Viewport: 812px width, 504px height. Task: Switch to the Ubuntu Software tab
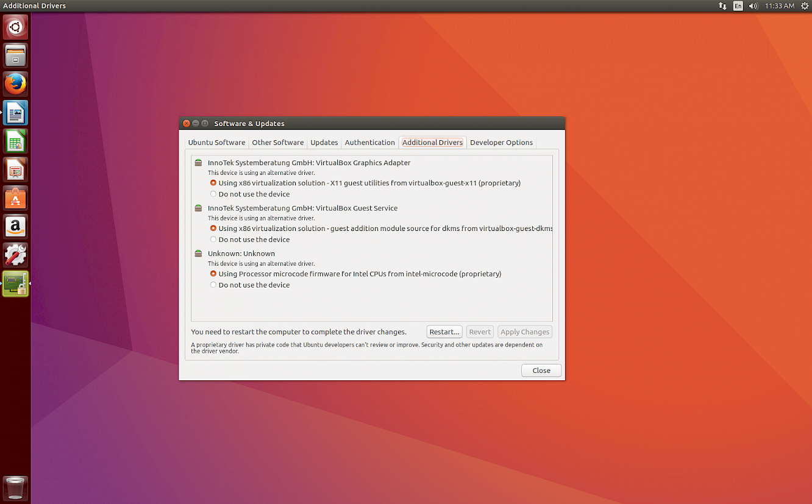(x=216, y=143)
